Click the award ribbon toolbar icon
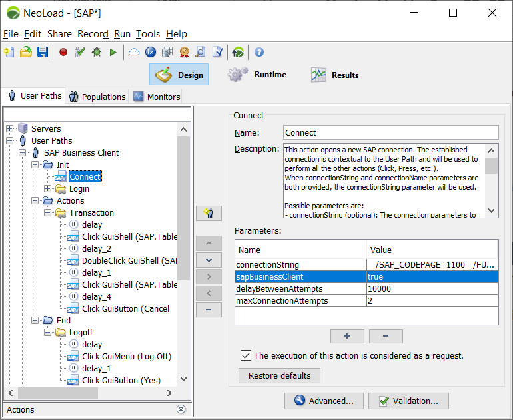This screenshot has width=513, height=420. pyautogui.click(x=184, y=52)
